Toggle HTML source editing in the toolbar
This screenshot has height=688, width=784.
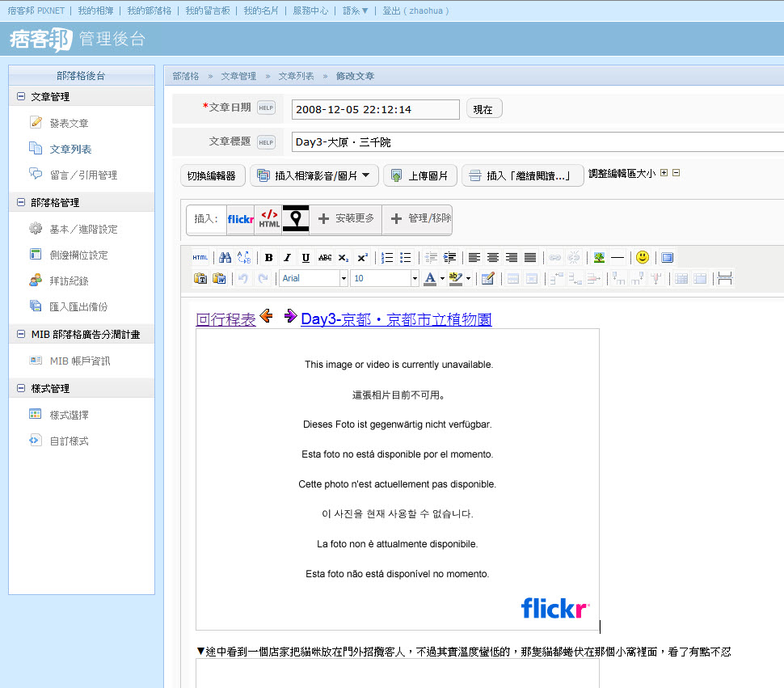pos(200,258)
